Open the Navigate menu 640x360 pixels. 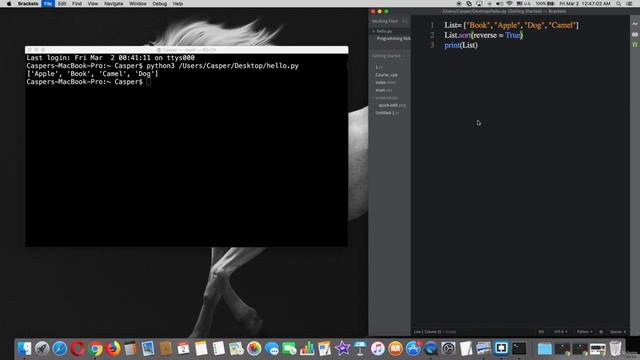click(113, 4)
